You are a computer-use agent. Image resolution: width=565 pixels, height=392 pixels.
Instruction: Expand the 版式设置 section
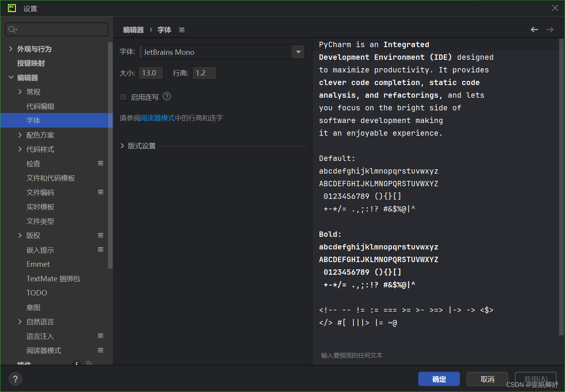coord(122,146)
